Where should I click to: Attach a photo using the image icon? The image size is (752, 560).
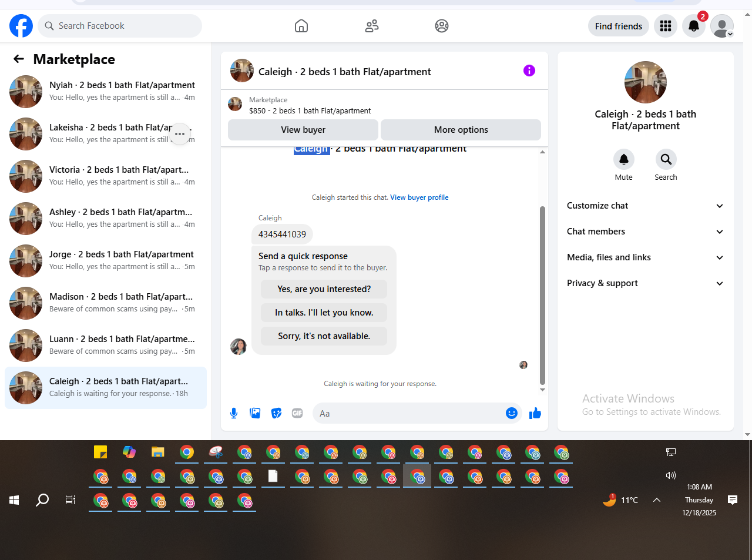pos(255,413)
